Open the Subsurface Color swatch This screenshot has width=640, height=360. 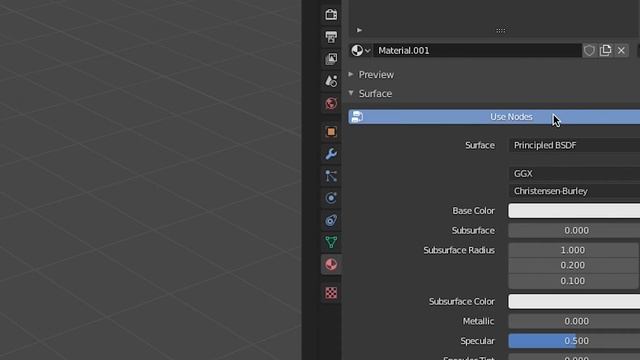pyautogui.click(x=574, y=302)
